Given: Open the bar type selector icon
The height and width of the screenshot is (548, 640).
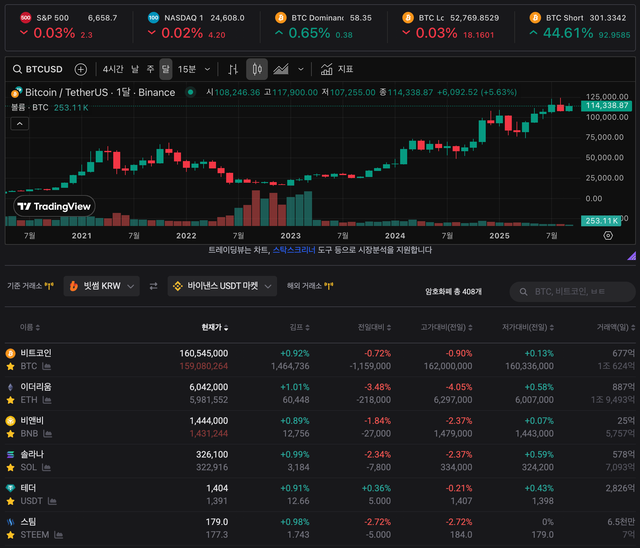Looking at the screenshot, I should tap(233, 70).
